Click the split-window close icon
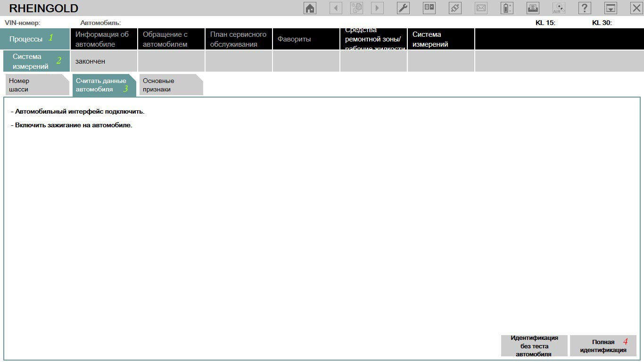The width and height of the screenshot is (644, 362). [429, 8]
